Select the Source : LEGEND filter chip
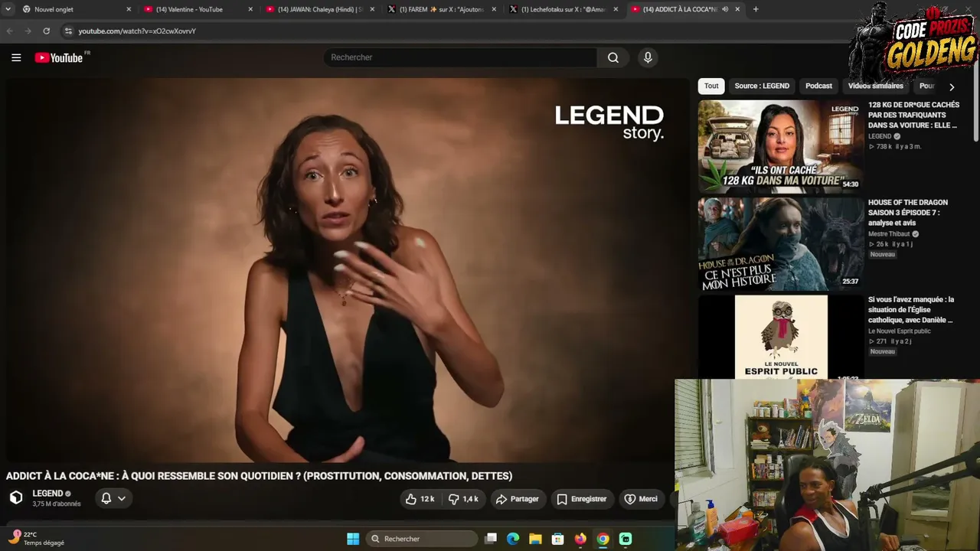 [x=762, y=86]
